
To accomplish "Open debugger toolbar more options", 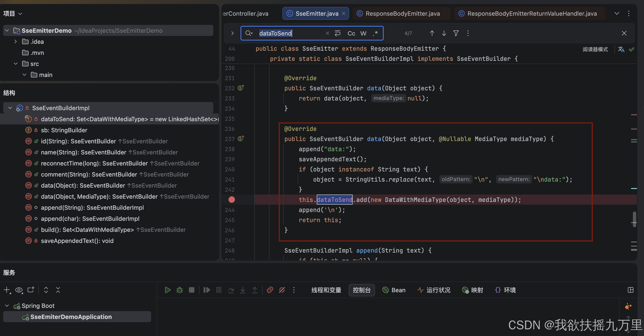I will (x=294, y=290).
